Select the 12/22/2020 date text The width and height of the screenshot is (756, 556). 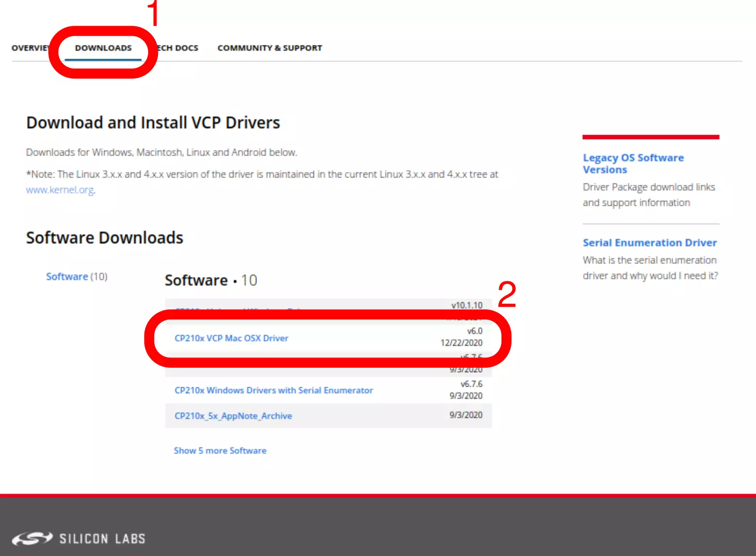click(x=462, y=343)
